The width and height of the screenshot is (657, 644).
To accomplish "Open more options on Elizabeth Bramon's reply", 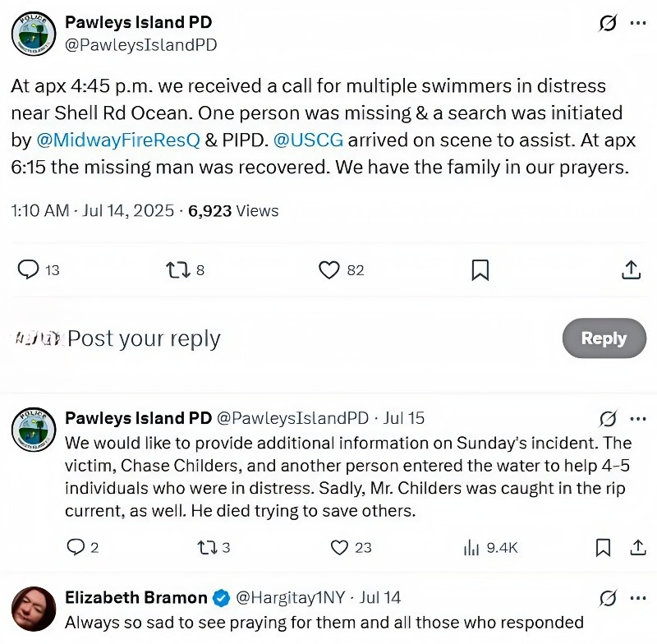I will pyautogui.click(x=638, y=597).
